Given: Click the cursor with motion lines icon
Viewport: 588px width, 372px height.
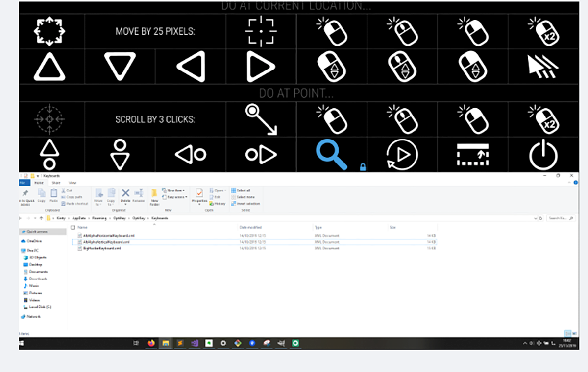Looking at the screenshot, I should click(x=543, y=67).
